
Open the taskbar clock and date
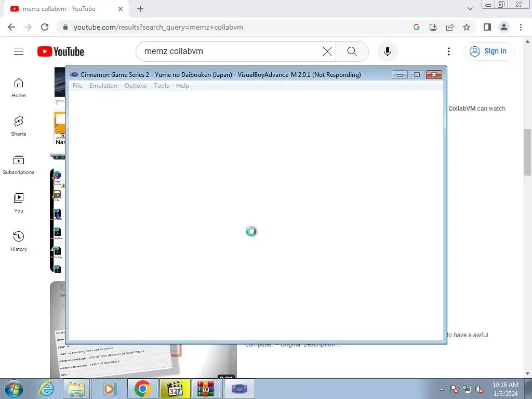click(x=505, y=389)
